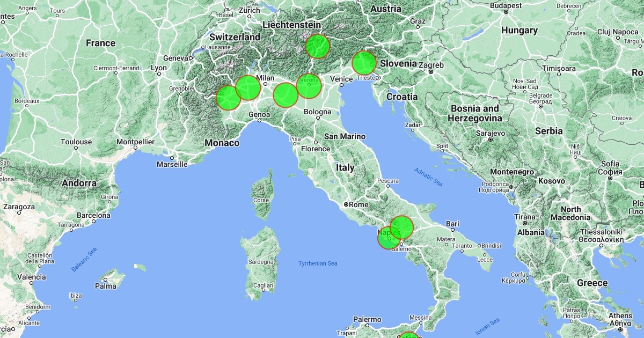This screenshot has height=338, width=644.
Task: Click the Budapest city label
Action: [506, 5]
